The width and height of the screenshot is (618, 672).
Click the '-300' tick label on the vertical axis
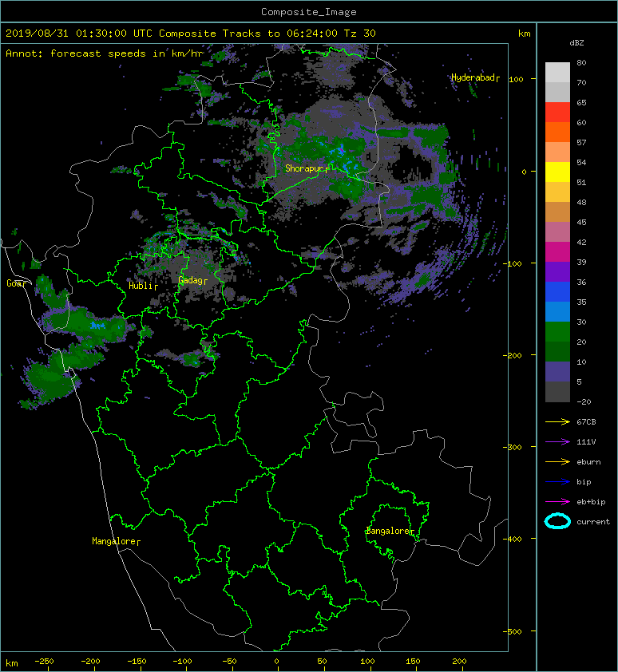[x=512, y=447]
